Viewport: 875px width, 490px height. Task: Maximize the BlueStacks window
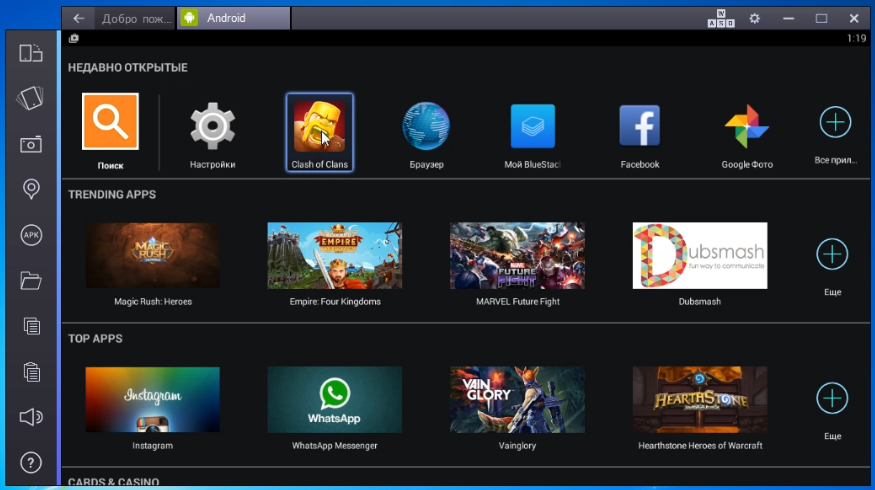pyautogui.click(x=821, y=18)
